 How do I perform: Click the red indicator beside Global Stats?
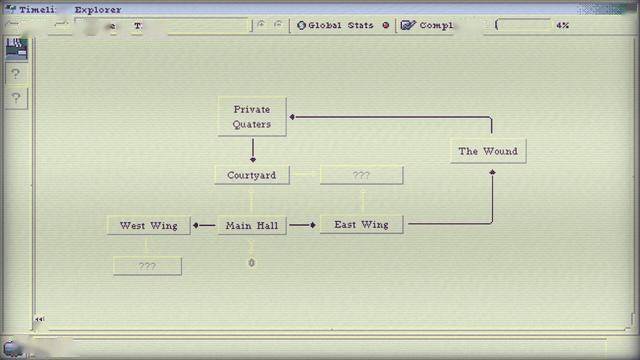tap(386, 25)
